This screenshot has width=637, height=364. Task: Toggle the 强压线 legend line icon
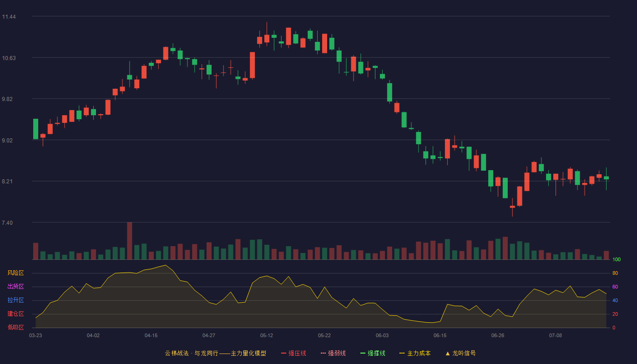click(283, 353)
